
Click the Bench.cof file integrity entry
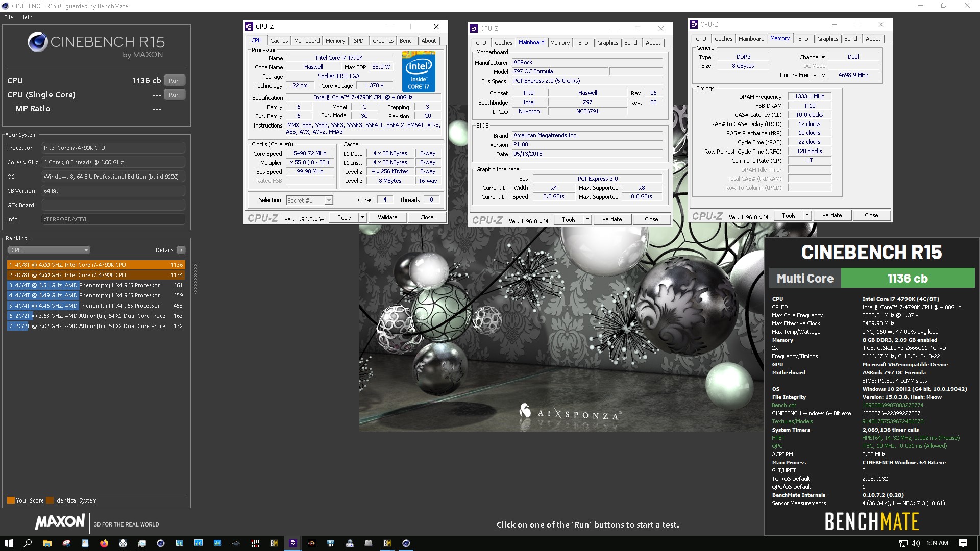coord(784,405)
